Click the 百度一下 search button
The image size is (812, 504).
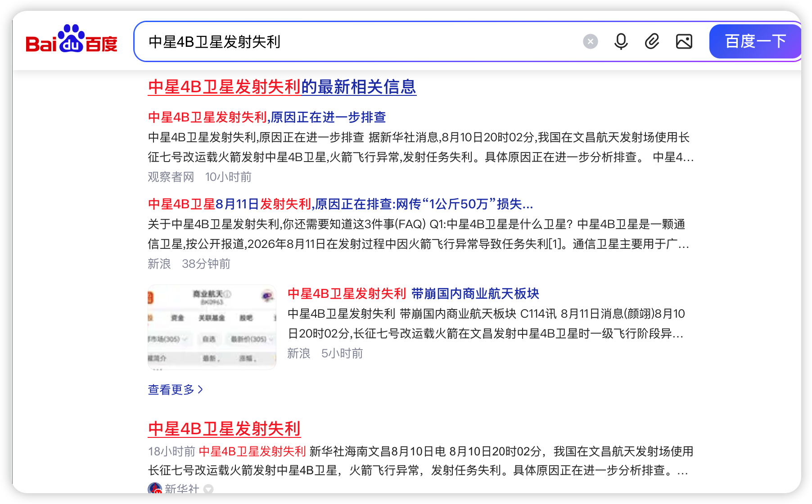coord(755,41)
